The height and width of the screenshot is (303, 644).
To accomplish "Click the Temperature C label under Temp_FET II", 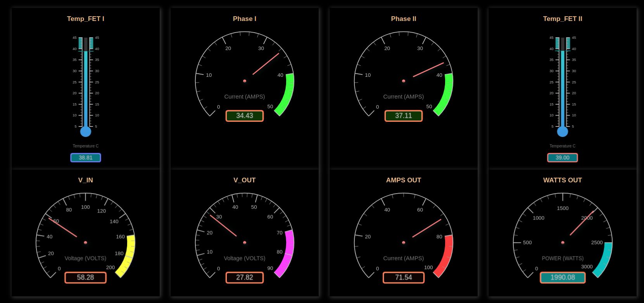I will pos(563,146).
